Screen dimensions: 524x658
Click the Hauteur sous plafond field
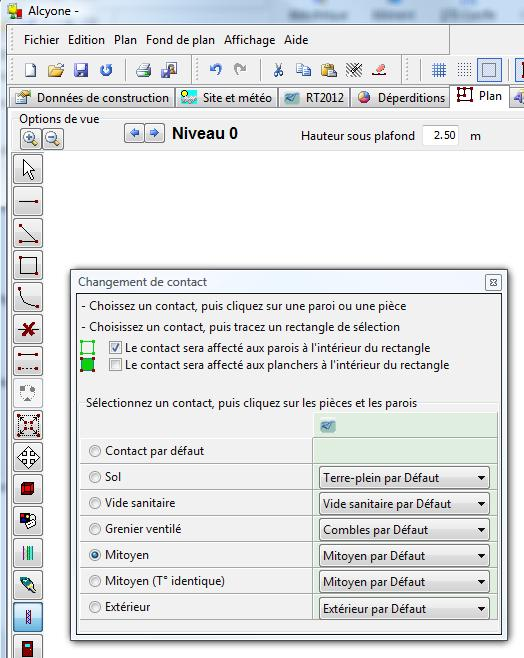click(441, 135)
